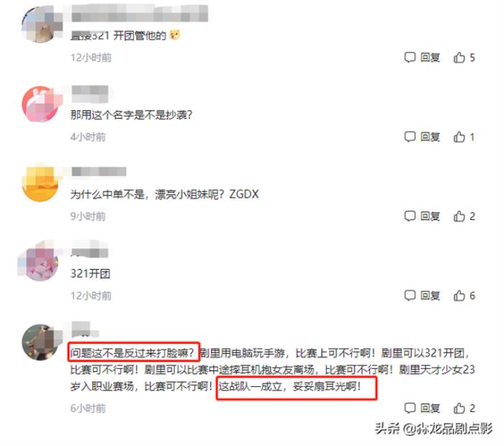Open the top commenter's blurred avatar
The width and height of the screenshot is (504, 446).
[40, 24]
